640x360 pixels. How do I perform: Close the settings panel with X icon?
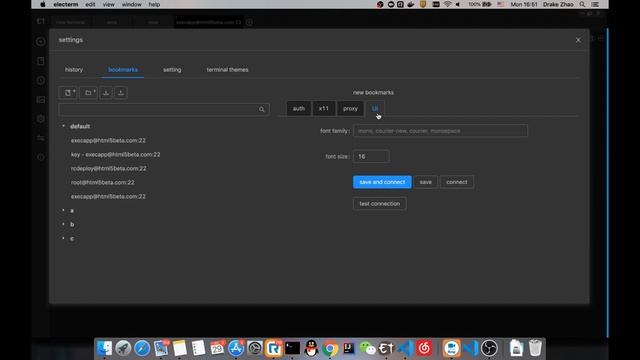(578, 40)
